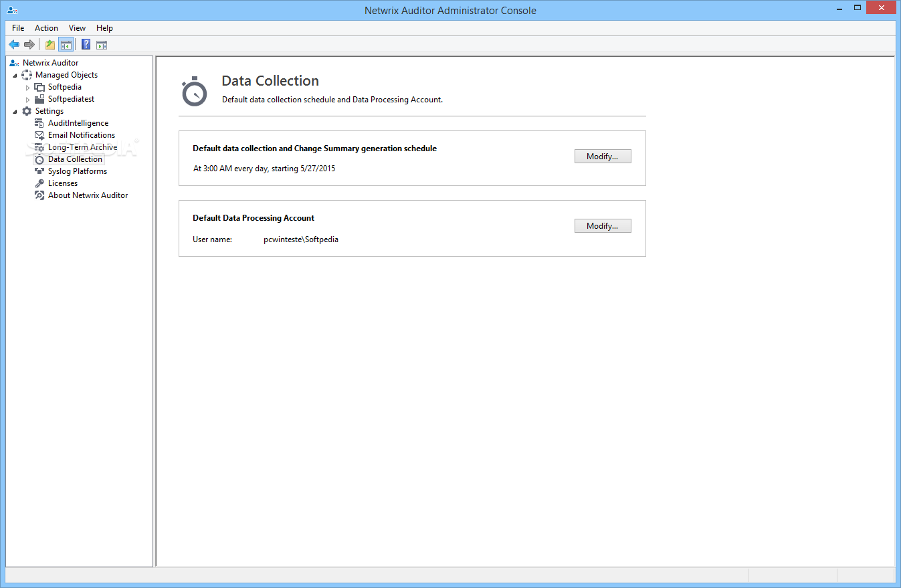Click the 'Data Collection' page heading
This screenshot has width=901, height=588.
pos(270,81)
